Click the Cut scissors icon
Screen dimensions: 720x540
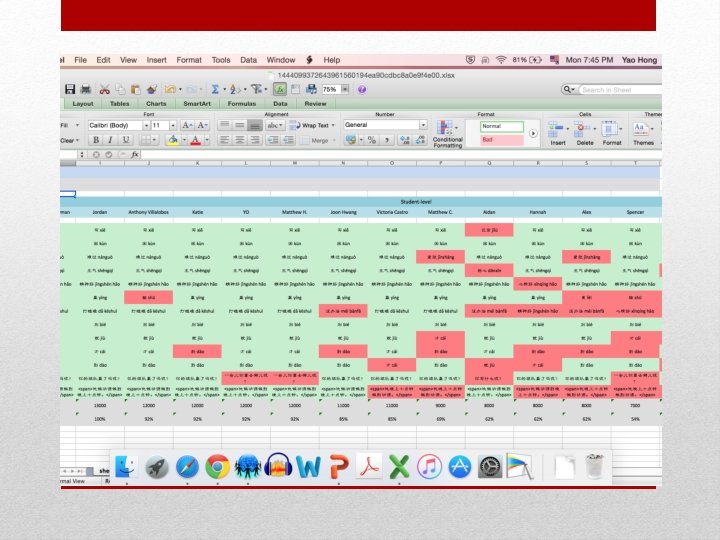(105, 89)
